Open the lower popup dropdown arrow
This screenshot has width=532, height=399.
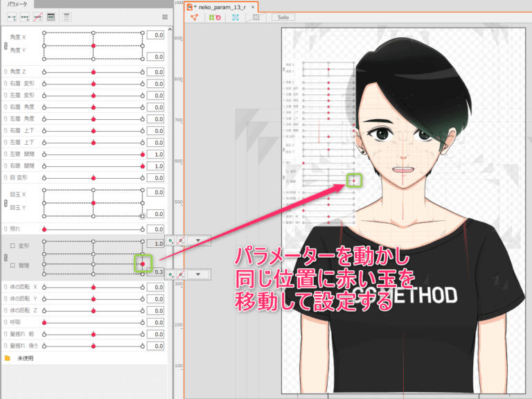tap(199, 275)
